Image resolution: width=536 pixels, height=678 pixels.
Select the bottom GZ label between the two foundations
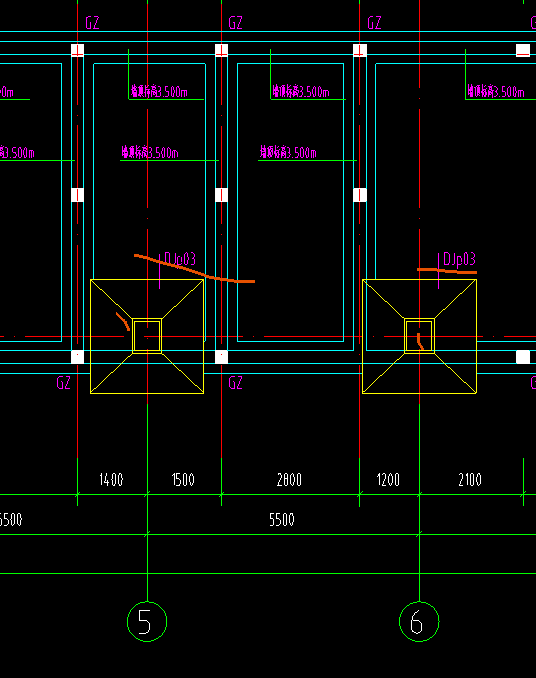[236, 383]
